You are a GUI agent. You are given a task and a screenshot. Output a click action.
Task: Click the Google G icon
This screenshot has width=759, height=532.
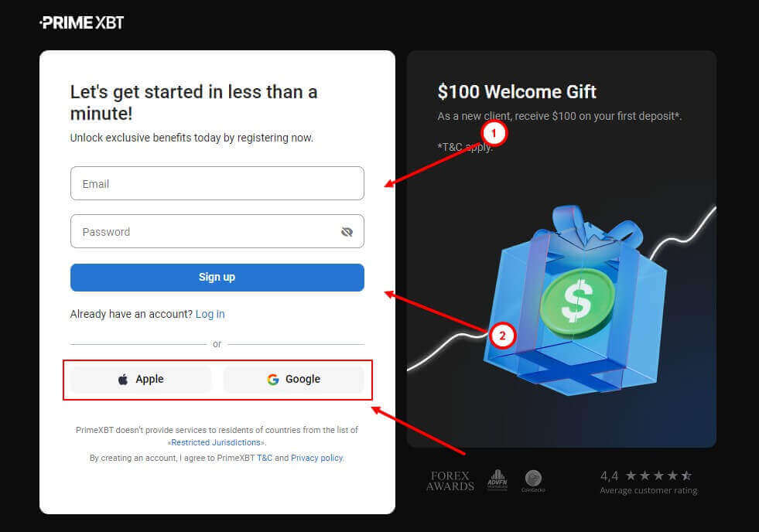pyautogui.click(x=273, y=380)
